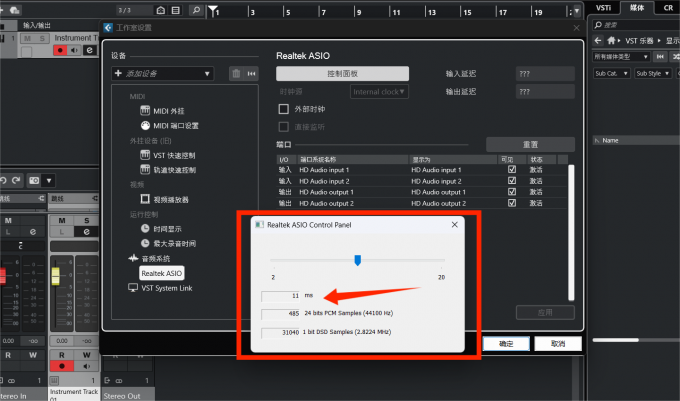The width and height of the screenshot is (680, 401).
Task: Click the redo arrow in lower toolbar
Action: pos(16,180)
